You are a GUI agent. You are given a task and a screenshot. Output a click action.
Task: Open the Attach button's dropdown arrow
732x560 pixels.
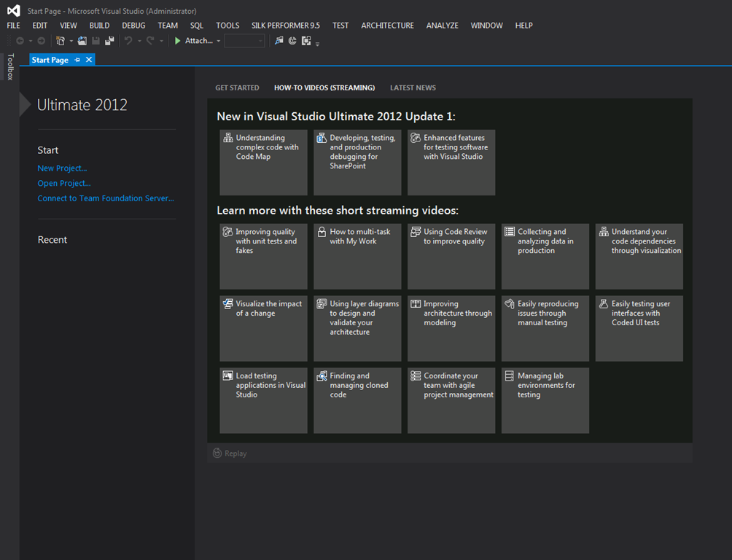coord(217,41)
